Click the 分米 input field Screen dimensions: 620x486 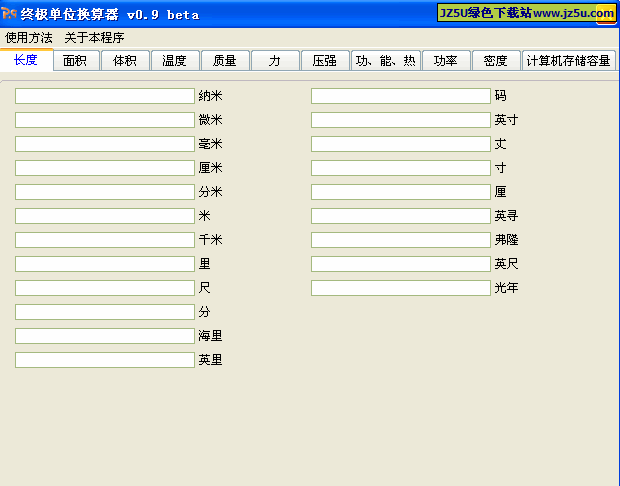pyautogui.click(x=105, y=192)
